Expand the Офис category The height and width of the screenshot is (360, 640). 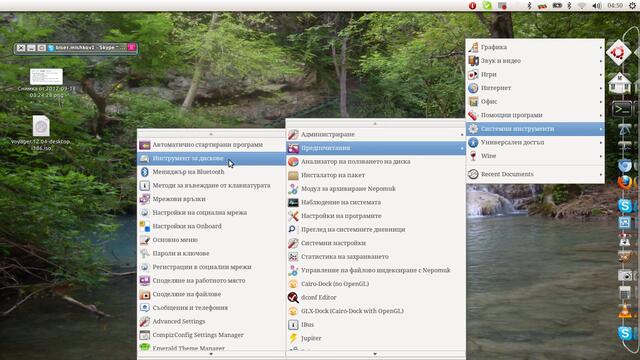tap(535, 101)
